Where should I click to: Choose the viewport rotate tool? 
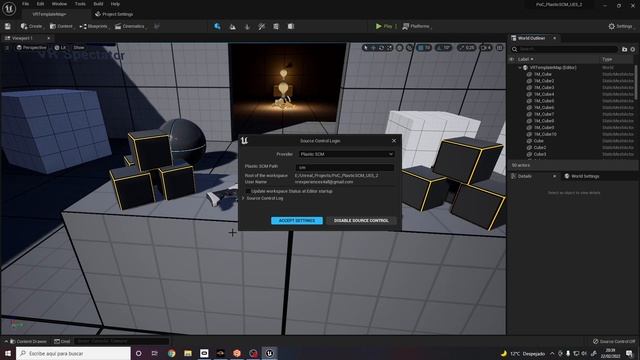pos(381,48)
